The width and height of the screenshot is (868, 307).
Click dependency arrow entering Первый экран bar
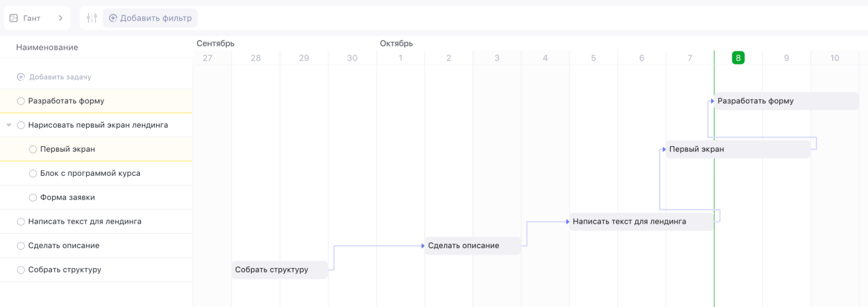click(x=664, y=149)
